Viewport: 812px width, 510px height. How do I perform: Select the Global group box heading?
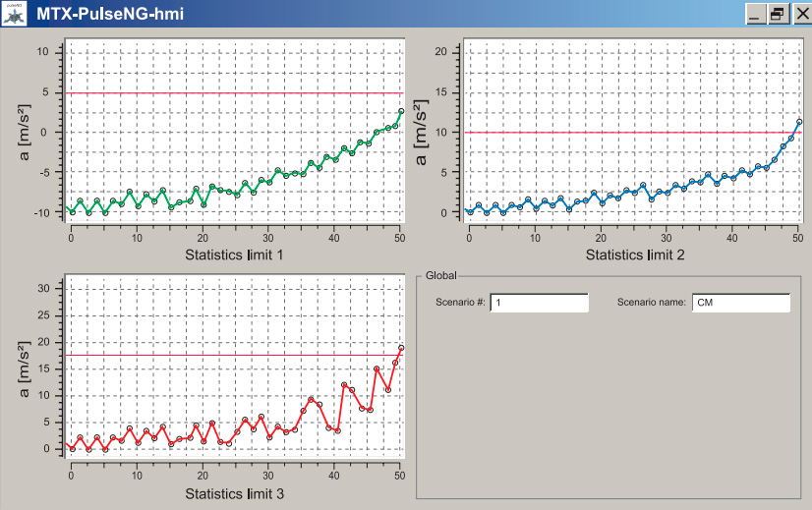point(440,278)
